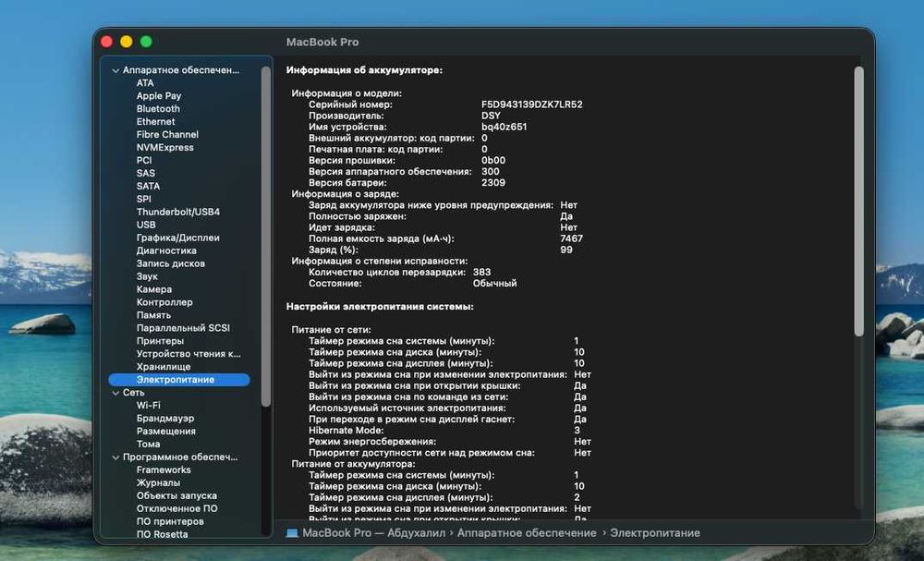Open the Ethernet sidebar item

point(155,122)
